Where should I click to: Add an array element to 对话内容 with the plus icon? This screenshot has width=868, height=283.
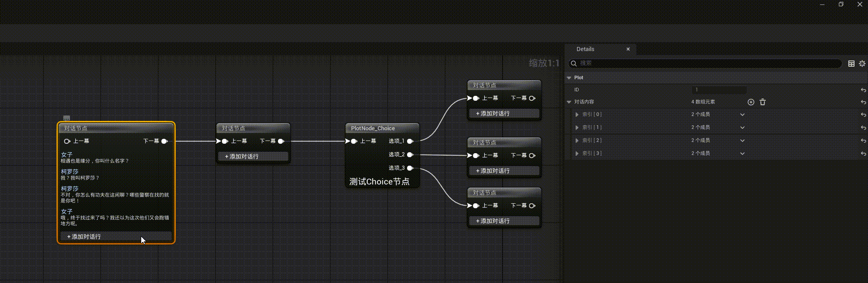coord(751,102)
